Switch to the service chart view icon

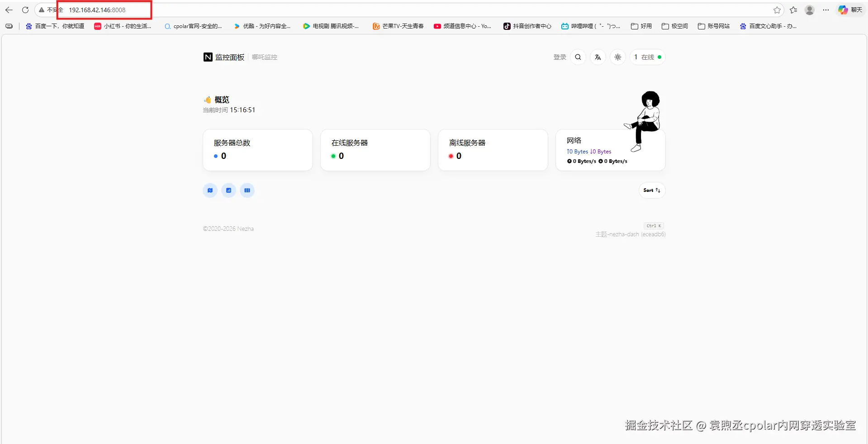tap(229, 191)
